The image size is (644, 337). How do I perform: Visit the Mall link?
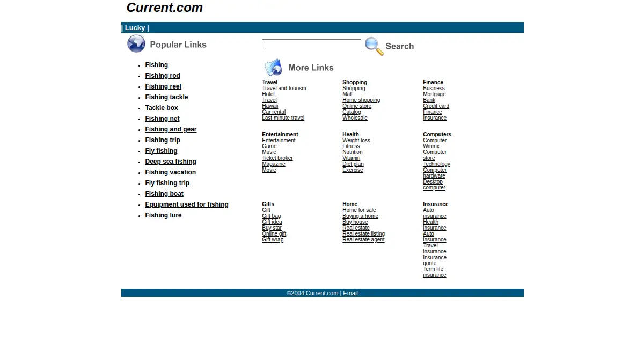(347, 94)
